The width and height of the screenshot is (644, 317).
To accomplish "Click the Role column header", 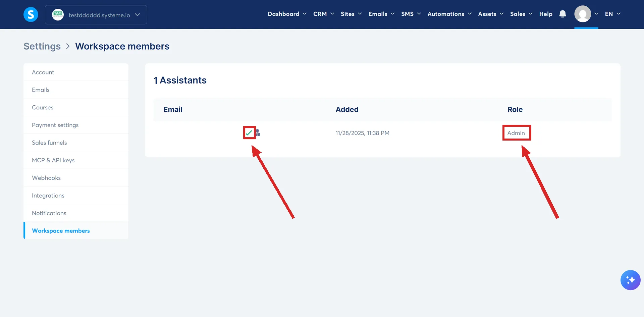I will click(x=515, y=109).
